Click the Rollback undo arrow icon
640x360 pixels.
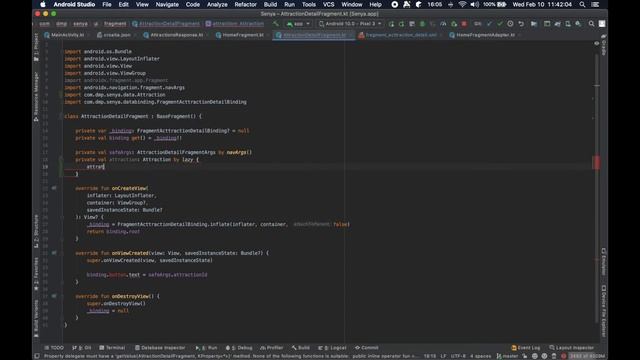pyautogui.click(x=521, y=24)
